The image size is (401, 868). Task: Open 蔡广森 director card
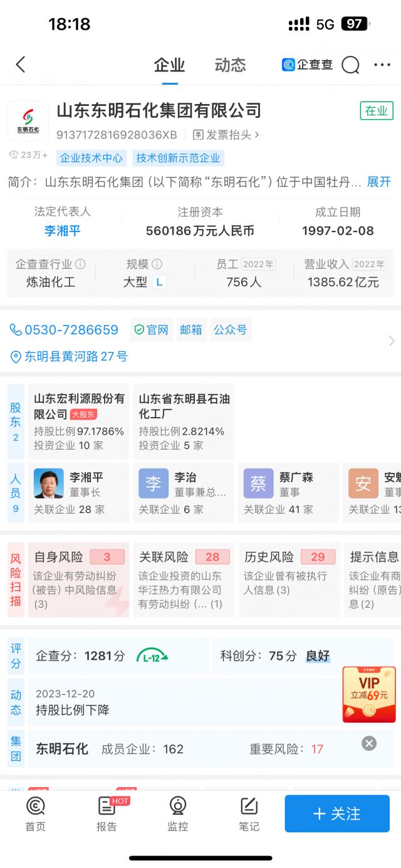coord(289,493)
